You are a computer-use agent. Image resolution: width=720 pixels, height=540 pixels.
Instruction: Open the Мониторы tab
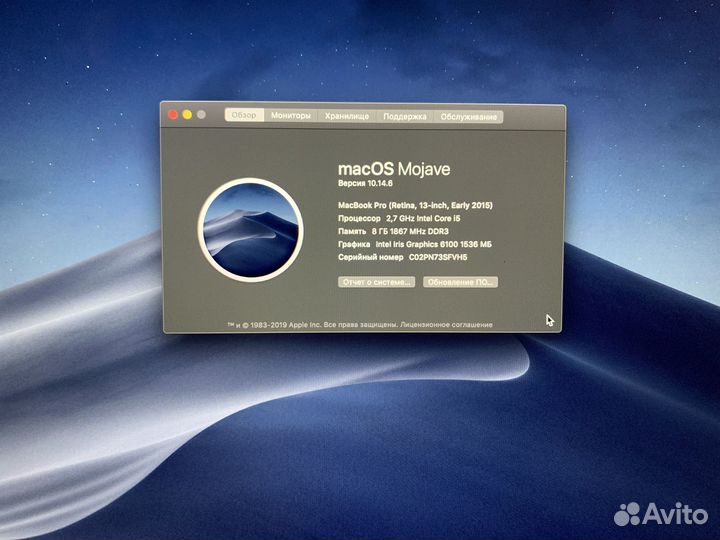(291, 116)
